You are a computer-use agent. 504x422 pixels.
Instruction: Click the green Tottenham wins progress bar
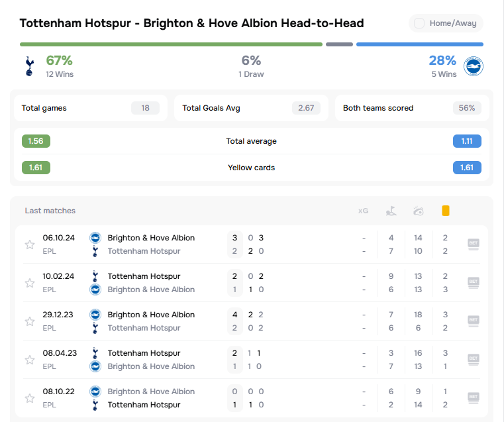[171, 44]
